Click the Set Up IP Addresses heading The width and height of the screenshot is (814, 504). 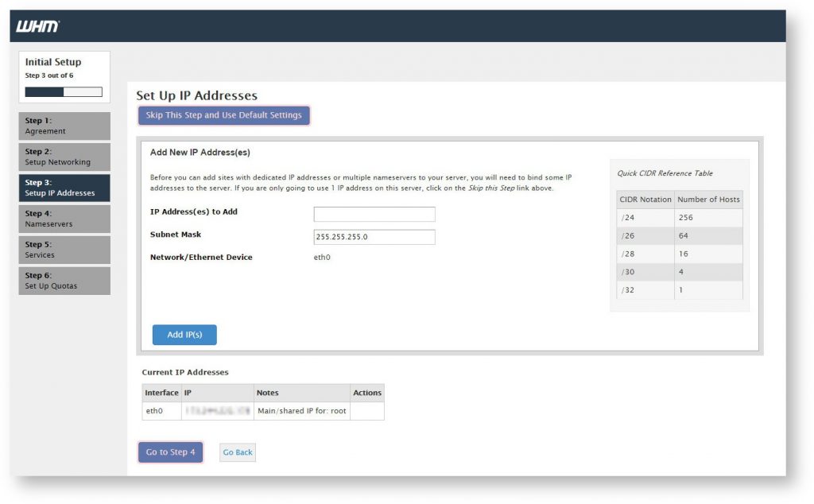point(198,95)
